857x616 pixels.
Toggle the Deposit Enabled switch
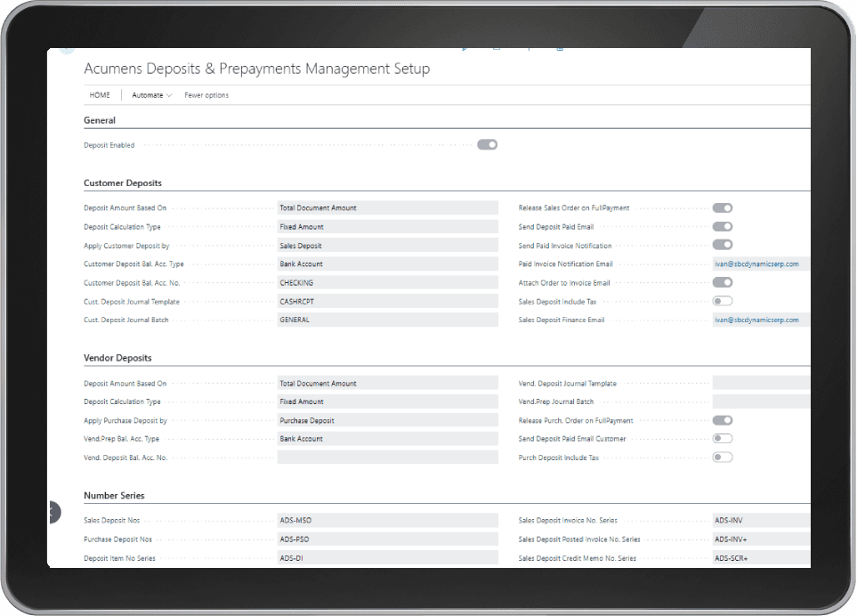487,145
